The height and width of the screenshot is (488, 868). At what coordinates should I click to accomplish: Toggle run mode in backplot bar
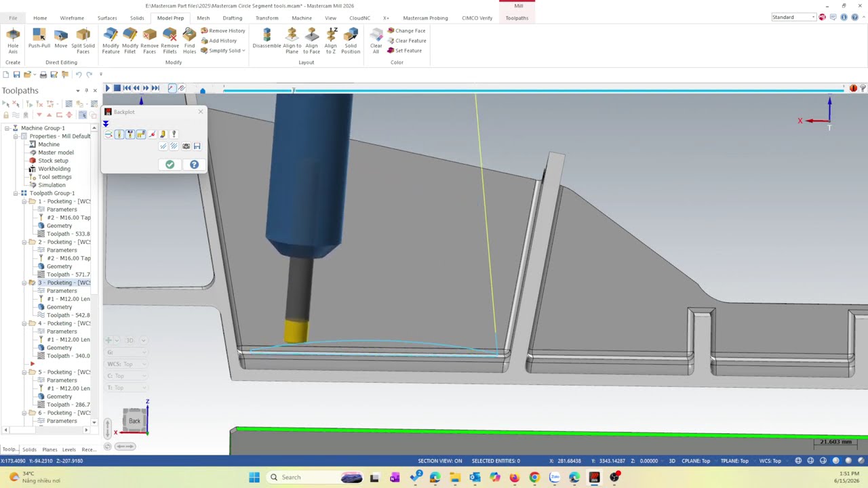(182, 88)
